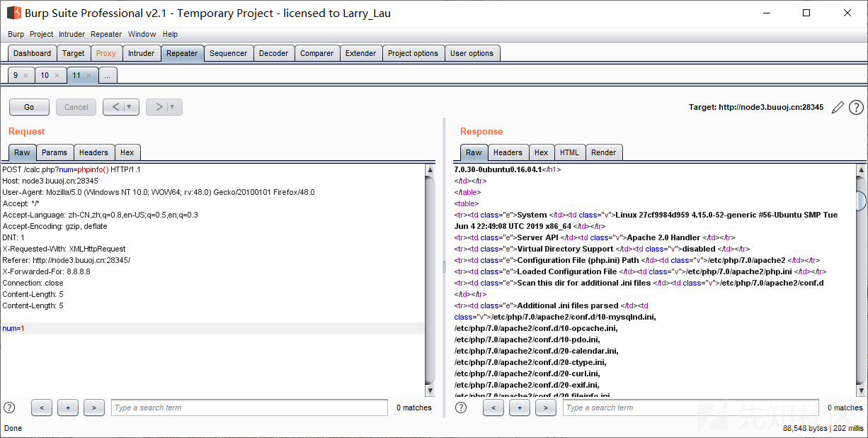
Task: Go to previous search match in Response
Action: [493, 408]
